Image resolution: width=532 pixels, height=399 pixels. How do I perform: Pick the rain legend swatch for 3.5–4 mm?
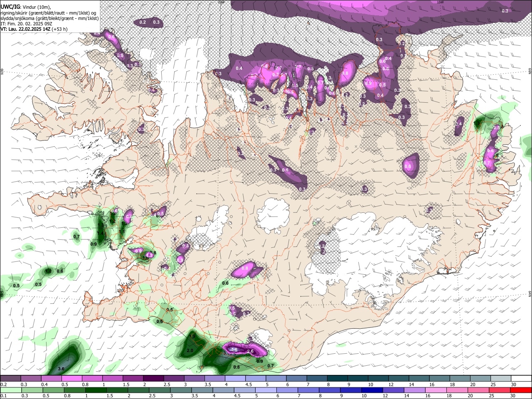(x=202, y=390)
